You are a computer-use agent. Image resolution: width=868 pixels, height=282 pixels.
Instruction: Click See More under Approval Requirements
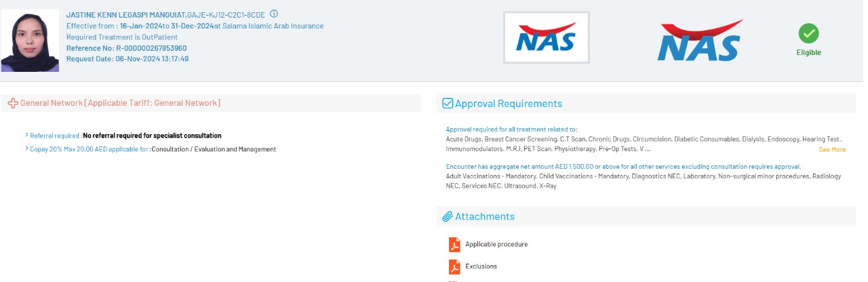coord(832,149)
